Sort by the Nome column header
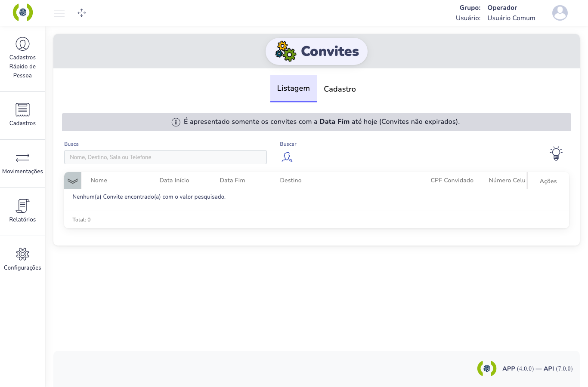 click(x=99, y=180)
